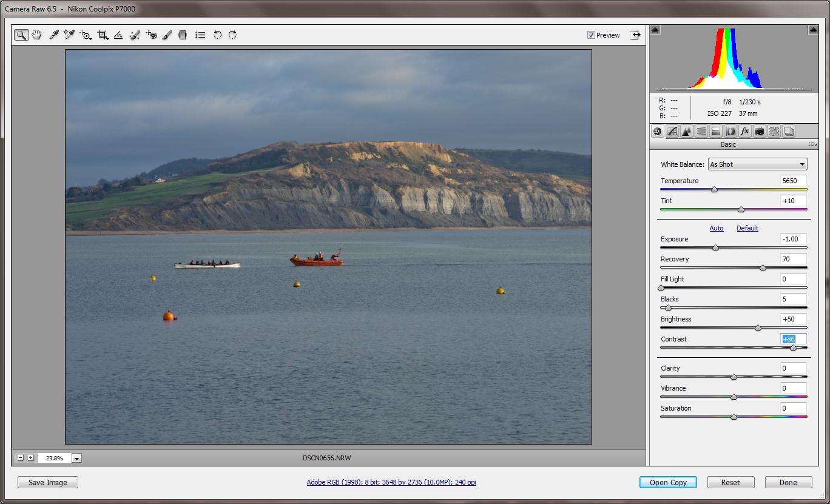Open the Split Toning panel tab

[716, 131]
